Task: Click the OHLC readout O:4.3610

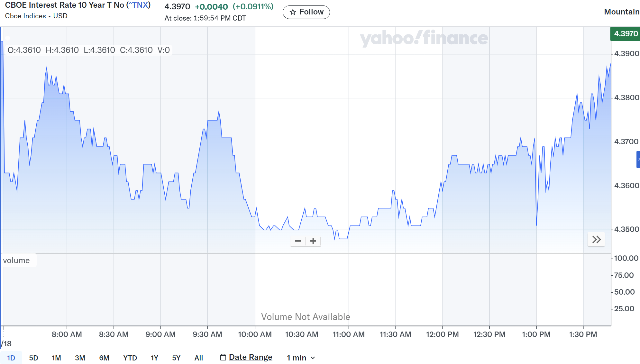Action: click(24, 50)
